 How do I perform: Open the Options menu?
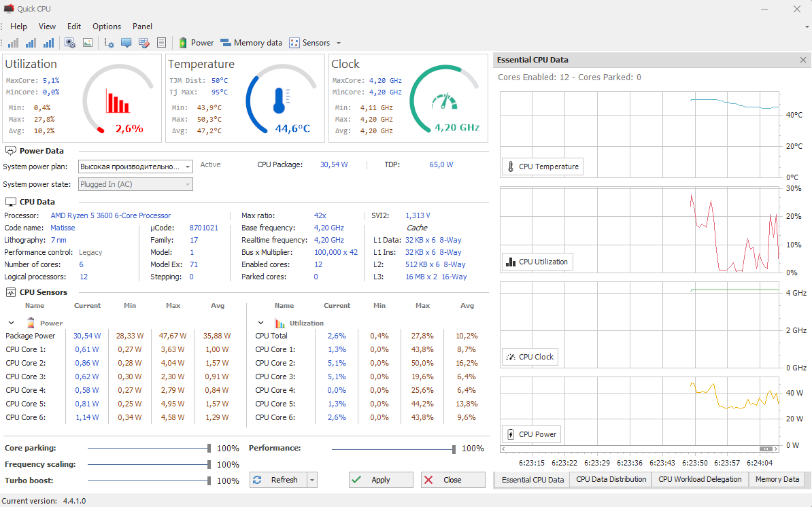tap(107, 27)
